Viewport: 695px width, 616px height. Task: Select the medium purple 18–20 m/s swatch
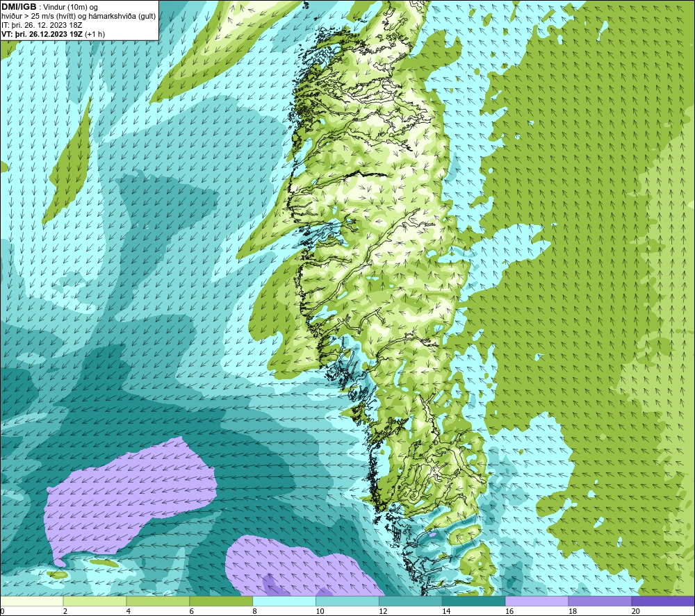600,601
